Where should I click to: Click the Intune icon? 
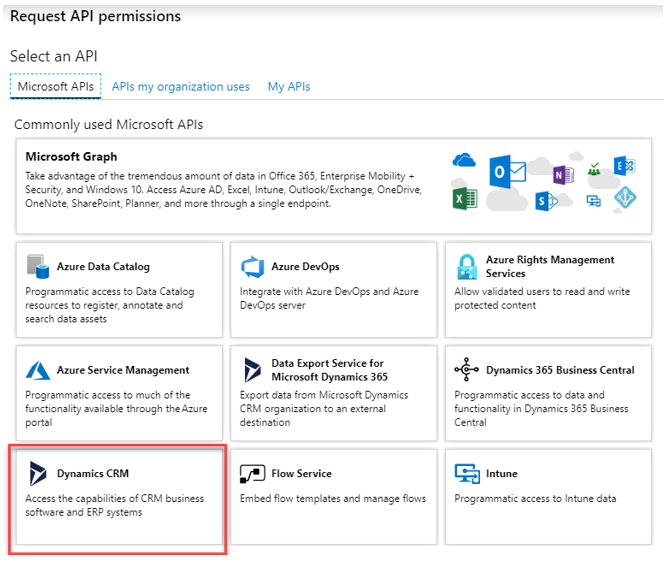466,473
